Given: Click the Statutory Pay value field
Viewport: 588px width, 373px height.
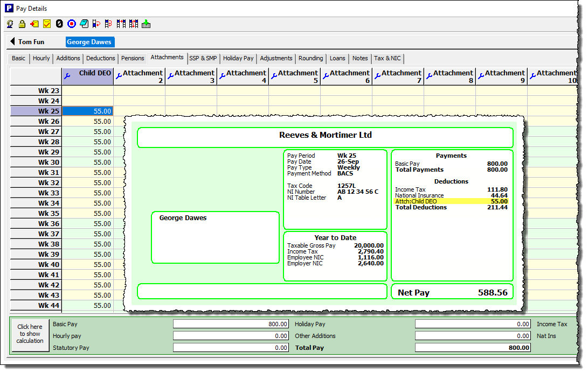Looking at the screenshot, I should (x=231, y=348).
